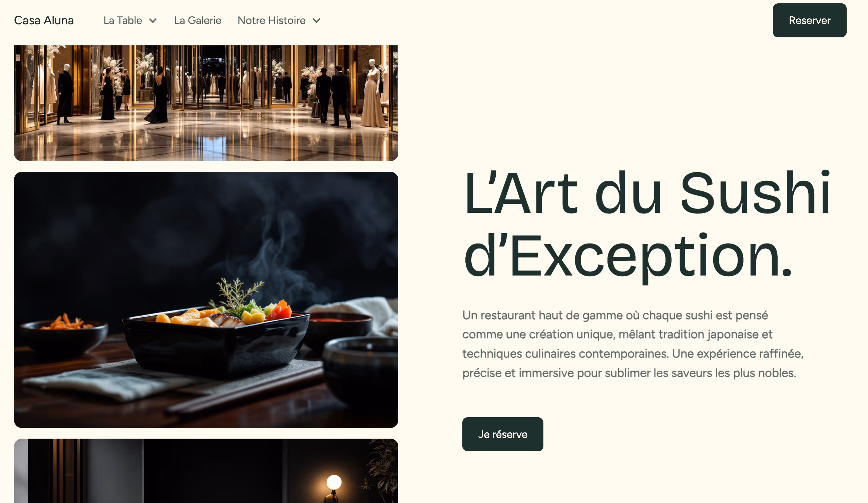Open the fashion gallery hall photo
868x503 pixels.
tap(206, 103)
